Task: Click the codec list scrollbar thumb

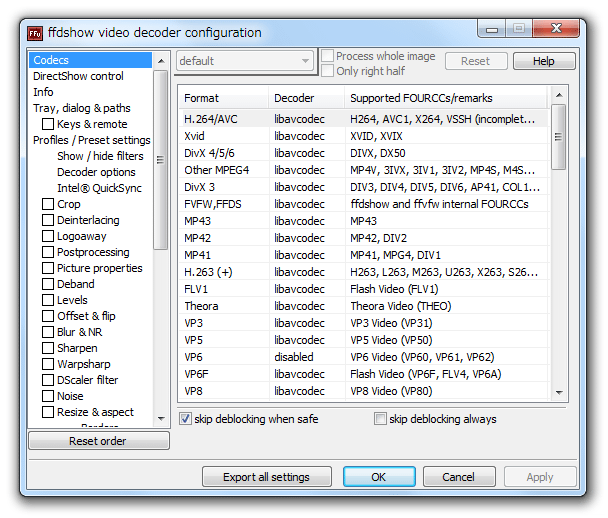Action: tap(559, 137)
